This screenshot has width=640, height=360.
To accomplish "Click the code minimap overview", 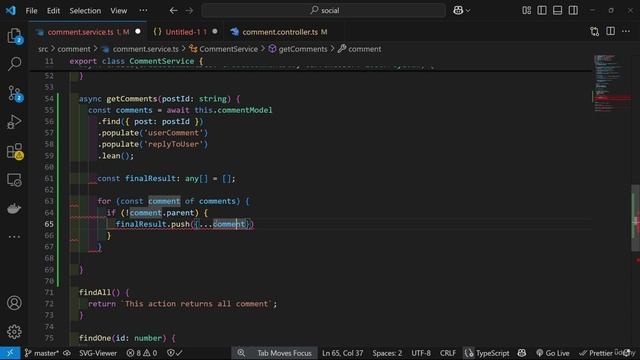I will coord(611,84).
